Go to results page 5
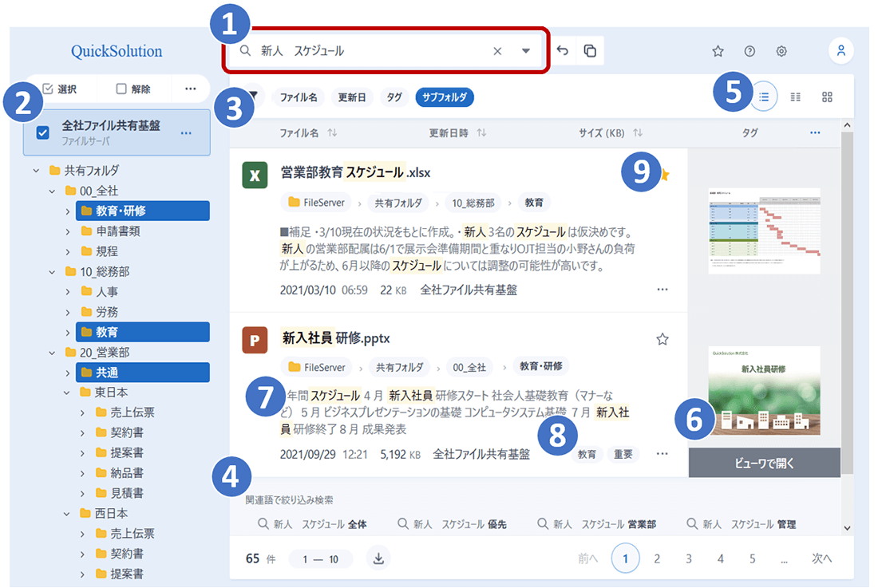This screenshot has width=878, height=588. [752, 558]
